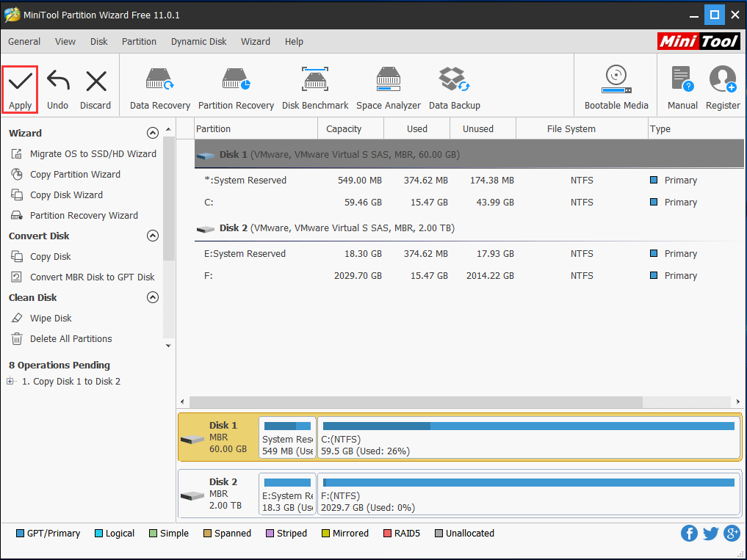This screenshot has height=560, width=747.
Task: Open the Disk menu
Action: point(98,41)
